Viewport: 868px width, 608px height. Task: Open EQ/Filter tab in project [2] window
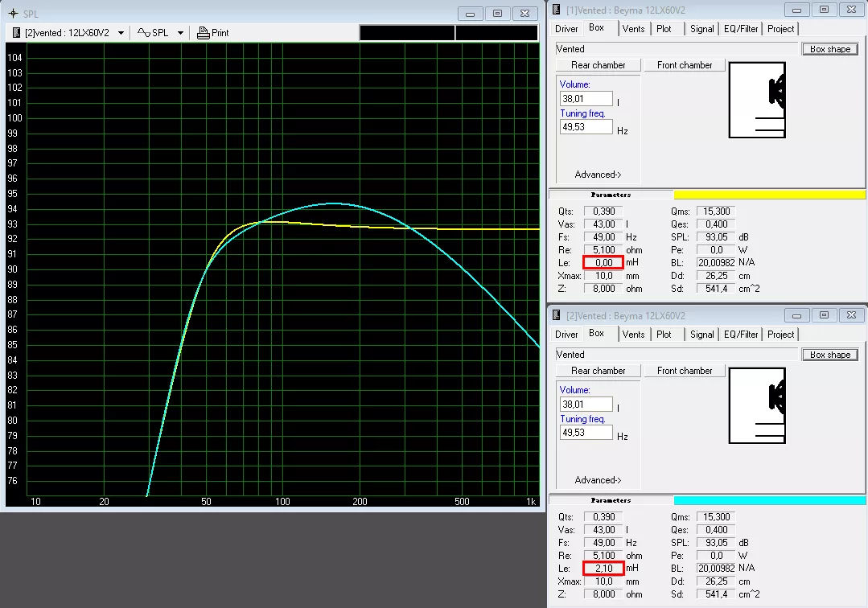740,334
